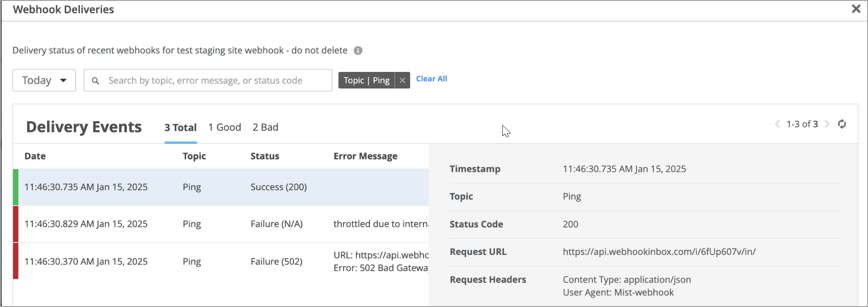Close the Webhook Deliveries dialog

[856, 9]
